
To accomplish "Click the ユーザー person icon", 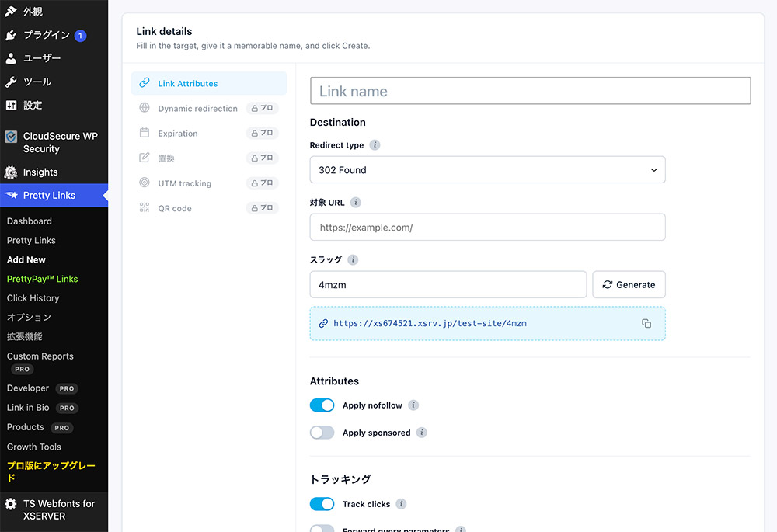I will [x=11, y=58].
